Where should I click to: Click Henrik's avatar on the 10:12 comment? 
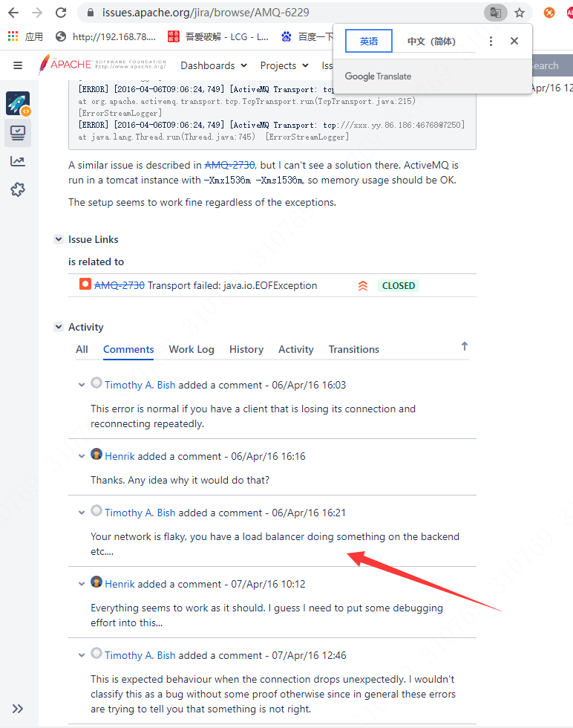[x=96, y=582]
